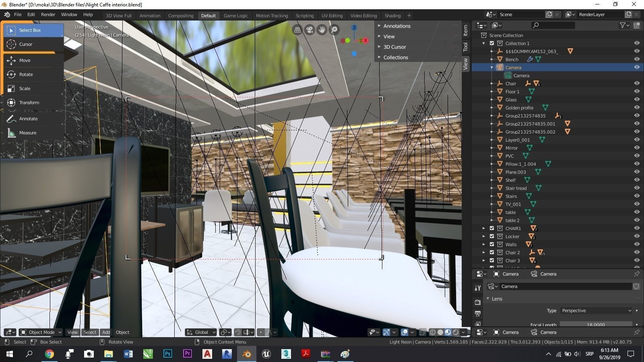The height and width of the screenshot is (362, 644).
Task: Select rendered viewport shading
Action: pyautogui.click(x=456, y=332)
